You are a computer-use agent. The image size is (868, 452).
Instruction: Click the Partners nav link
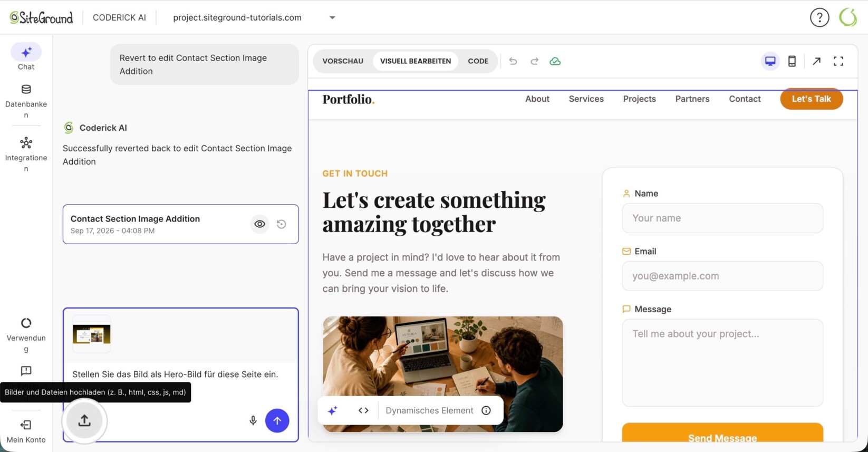(x=692, y=99)
